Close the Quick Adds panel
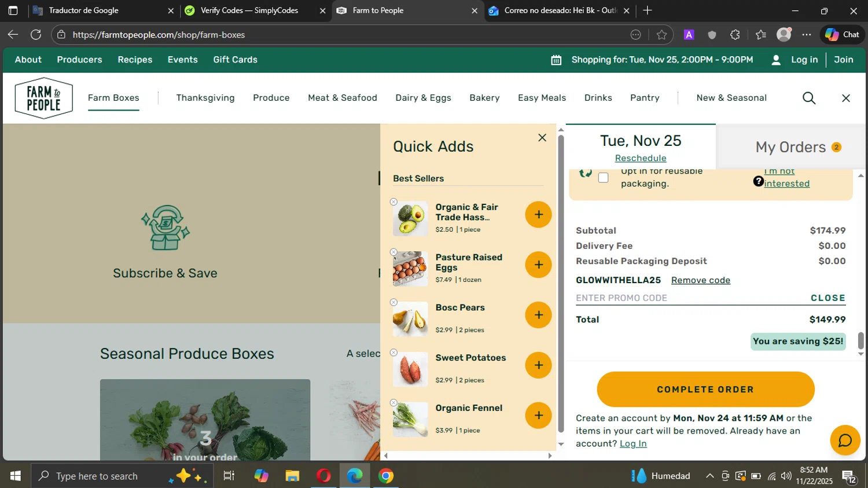 coord(542,138)
